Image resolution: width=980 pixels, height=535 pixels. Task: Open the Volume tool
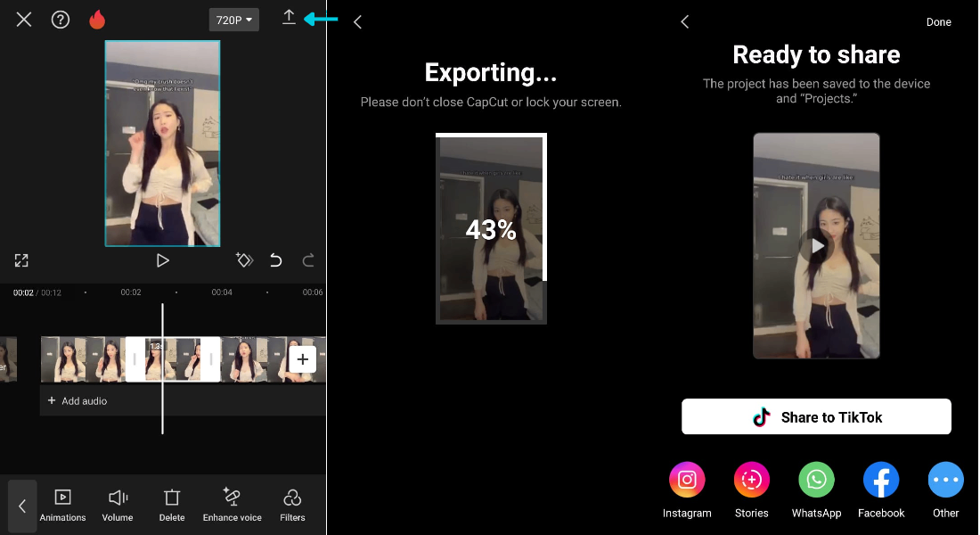[x=118, y=506]
